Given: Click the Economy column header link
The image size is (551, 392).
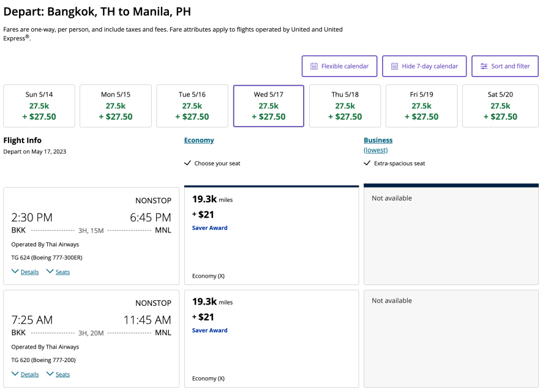Looking at the screenshot, I should pos(199,140).
